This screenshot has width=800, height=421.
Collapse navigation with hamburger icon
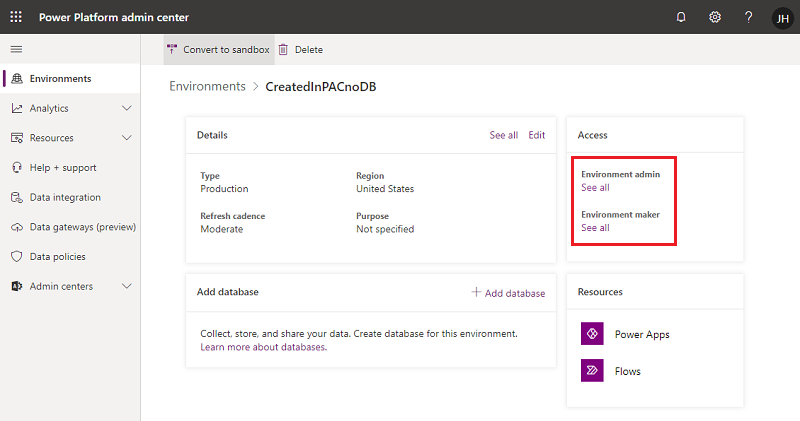pos(16,49)
